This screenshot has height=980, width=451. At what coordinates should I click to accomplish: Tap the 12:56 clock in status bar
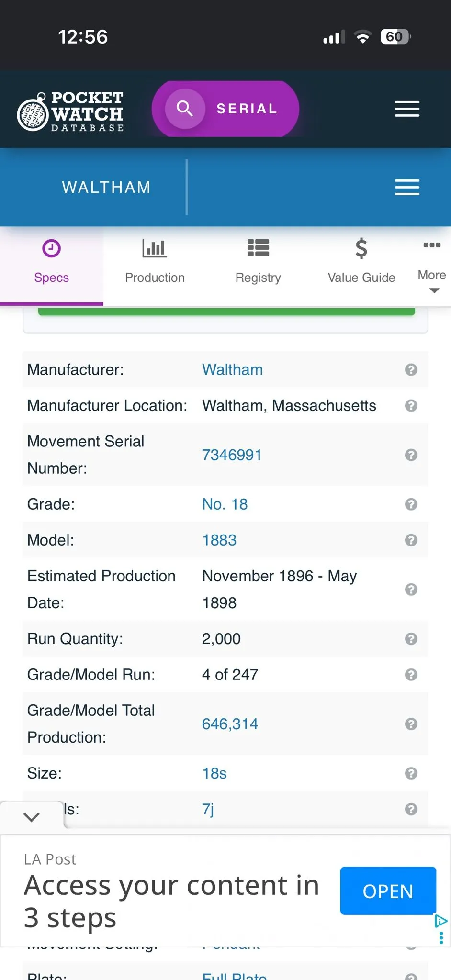(83, 37)
